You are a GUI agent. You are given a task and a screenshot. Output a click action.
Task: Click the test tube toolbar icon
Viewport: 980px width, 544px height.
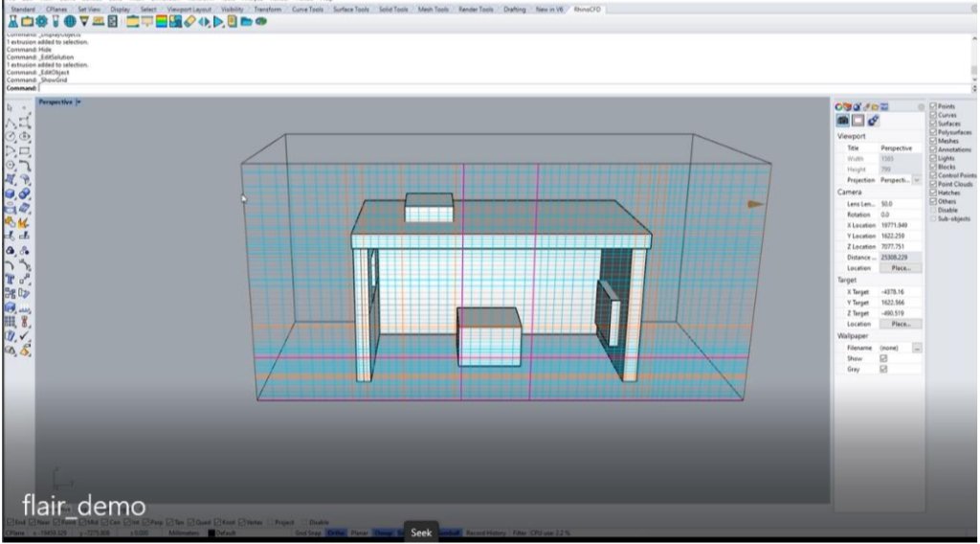pos(56,21)
